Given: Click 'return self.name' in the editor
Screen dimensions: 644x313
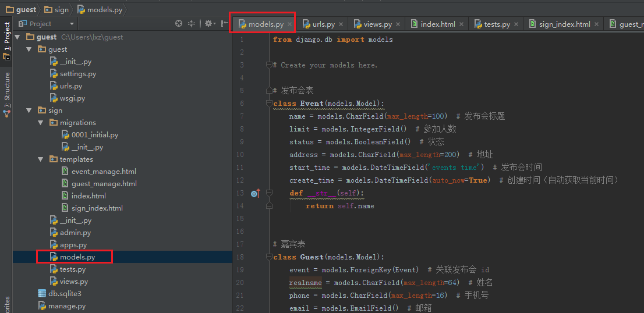Looking at the screenshot, I should coord(339,206).
